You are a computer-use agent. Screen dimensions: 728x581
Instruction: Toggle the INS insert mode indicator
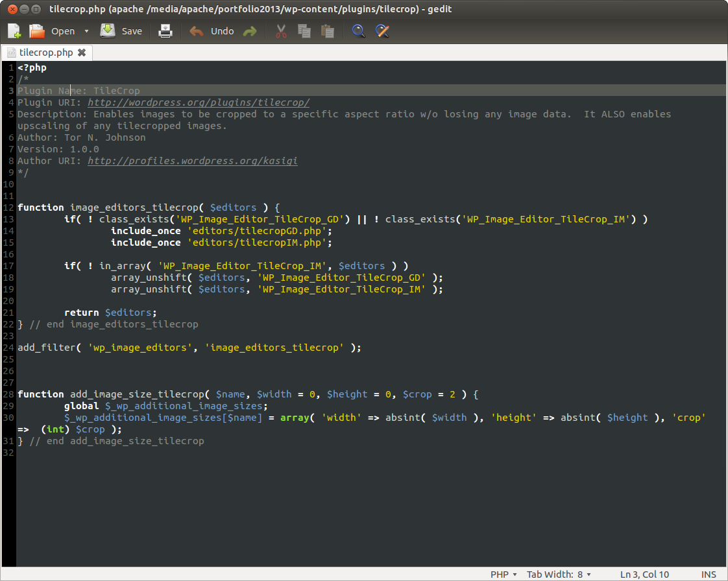(x=709, y=575)
